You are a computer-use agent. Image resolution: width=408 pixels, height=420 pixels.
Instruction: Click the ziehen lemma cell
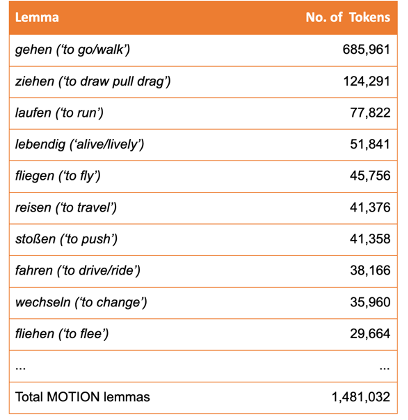pyautogui.click(x=93, y=82)
